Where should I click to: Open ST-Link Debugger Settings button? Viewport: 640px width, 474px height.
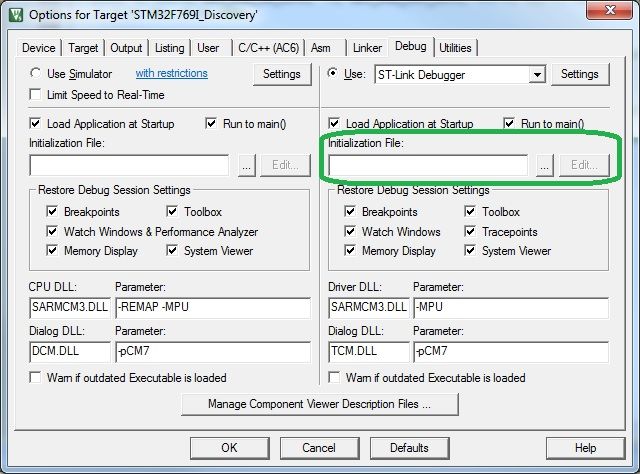580,74
